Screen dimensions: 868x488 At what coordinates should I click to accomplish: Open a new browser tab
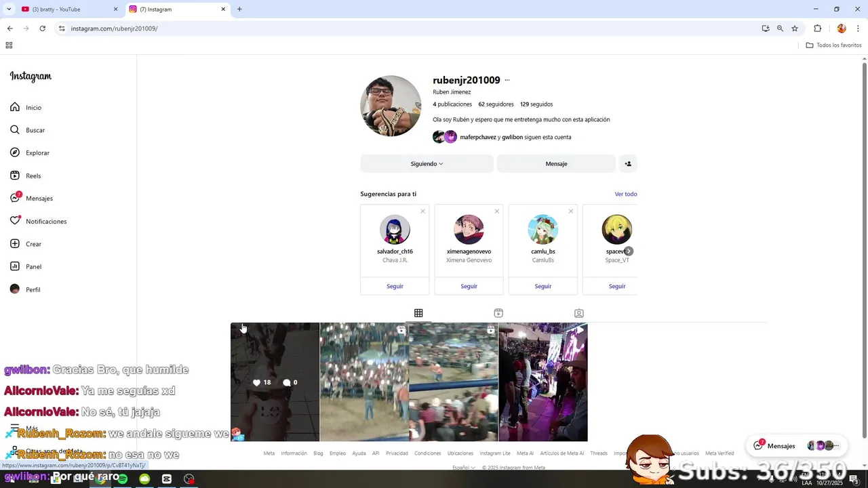(x=239, y=9)
